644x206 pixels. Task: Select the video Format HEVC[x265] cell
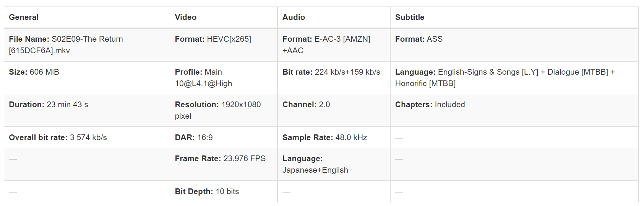(213, 39)
